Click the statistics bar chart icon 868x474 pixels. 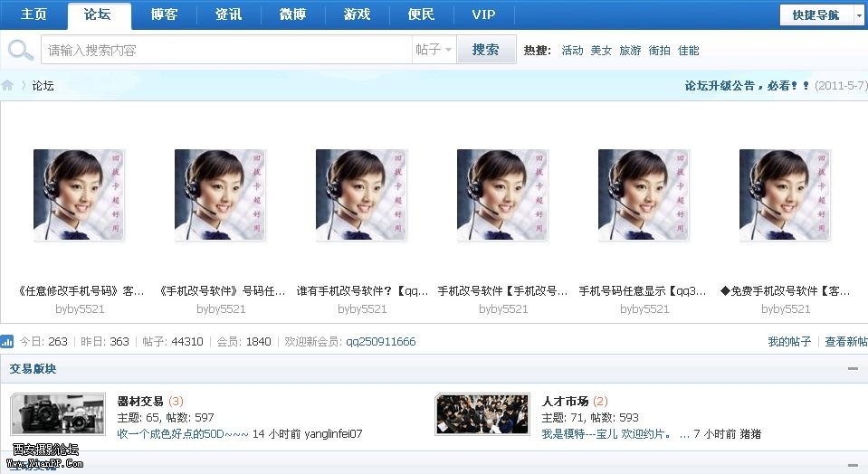[7, 342]
